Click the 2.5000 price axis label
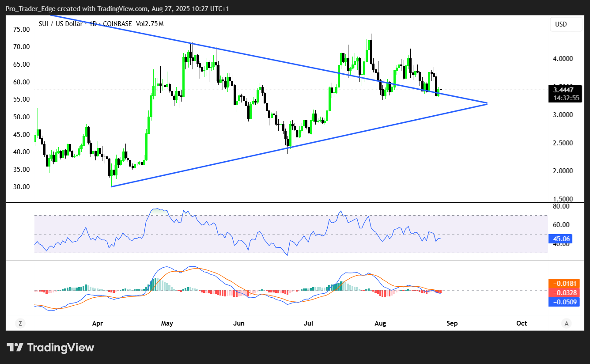 click(x=563, y=143)
